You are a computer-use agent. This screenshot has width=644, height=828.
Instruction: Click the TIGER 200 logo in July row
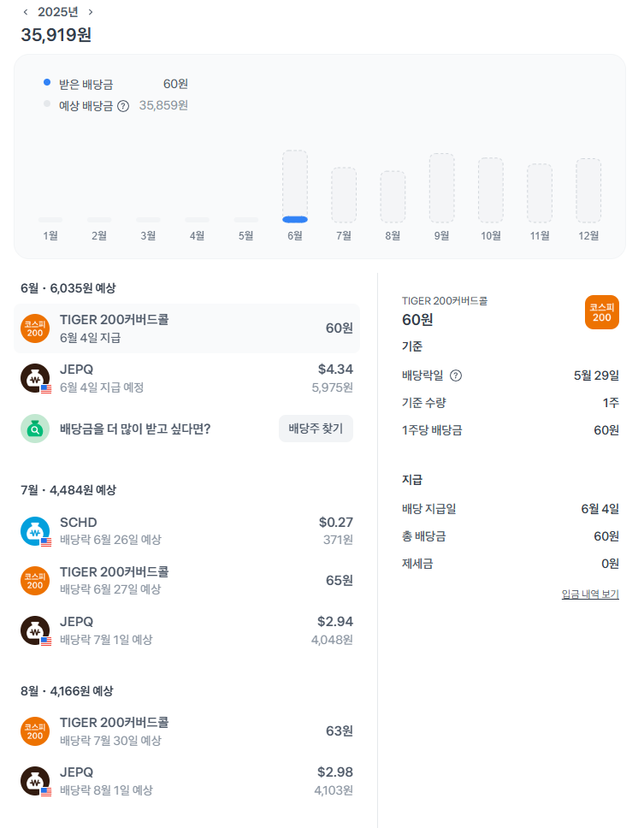pos(35,580)
